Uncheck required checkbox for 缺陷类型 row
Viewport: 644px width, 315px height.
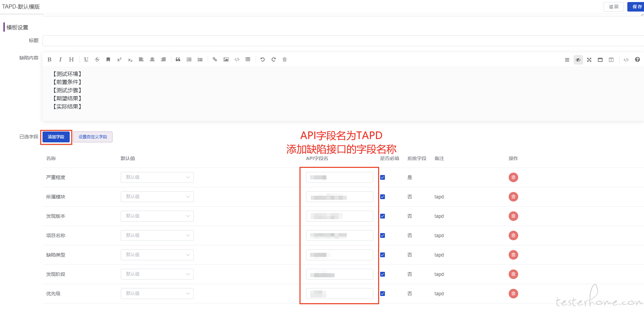383,255
